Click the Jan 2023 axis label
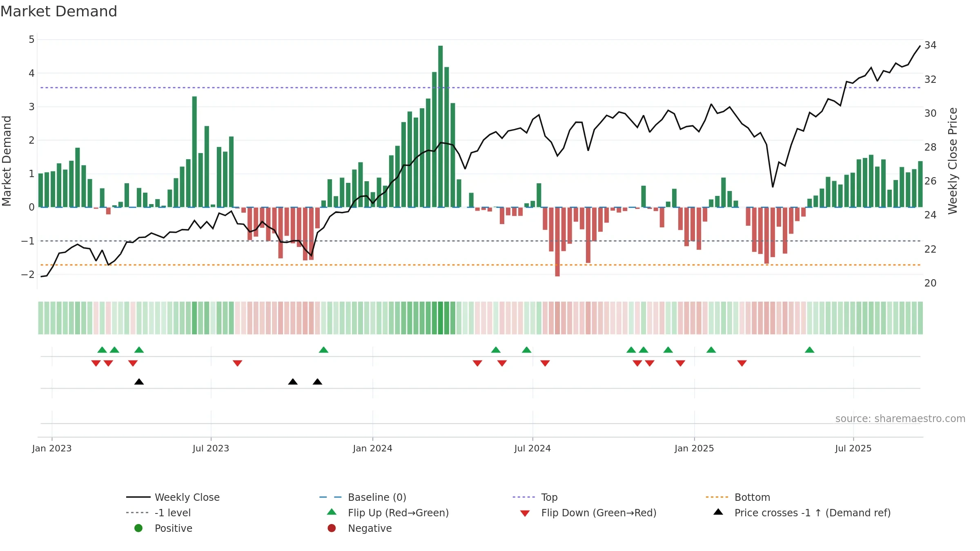This screenshot has height=551, width=980. [52, 448]
